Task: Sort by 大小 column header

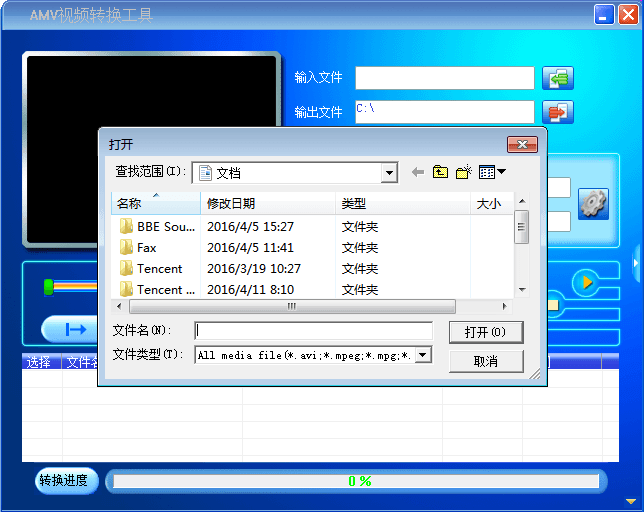Action: click(x=492, y=203)
